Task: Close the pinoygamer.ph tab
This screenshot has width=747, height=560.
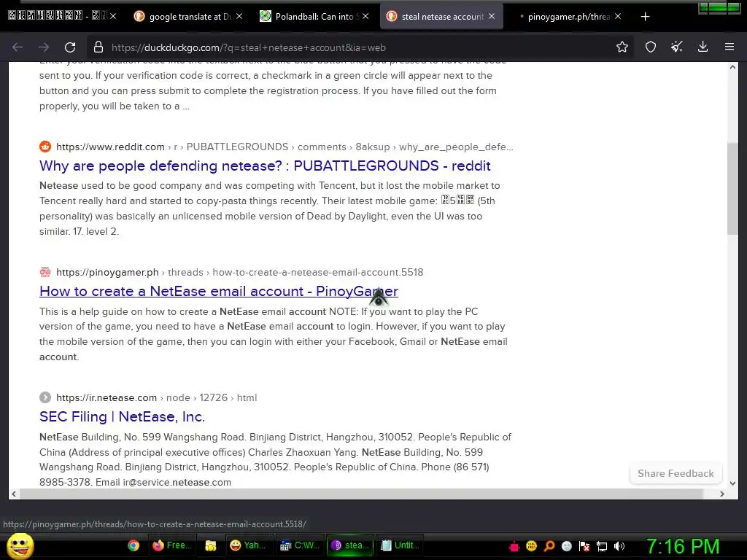Action: [618, 16]
